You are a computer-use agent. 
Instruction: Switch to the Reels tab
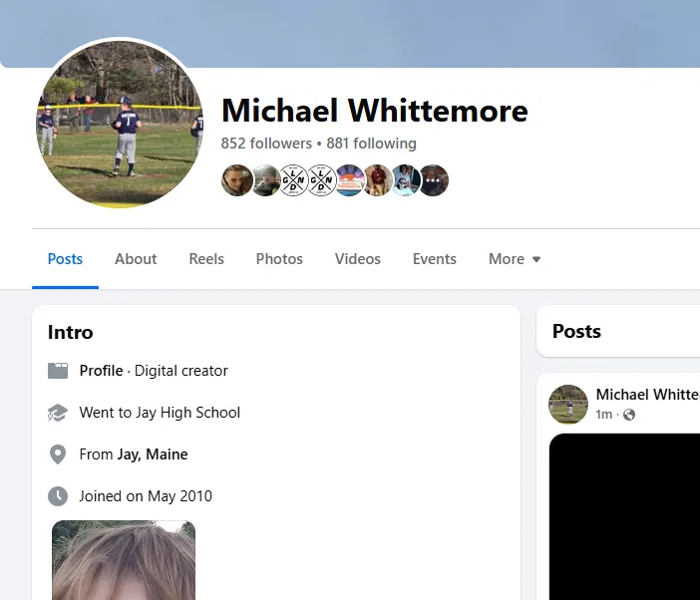tap(206, 259)
